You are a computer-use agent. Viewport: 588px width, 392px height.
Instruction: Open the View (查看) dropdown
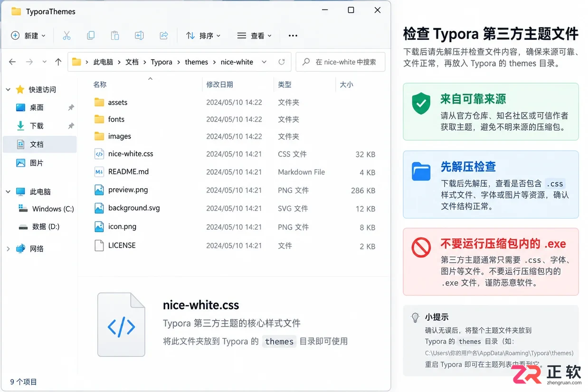pyautogui.click(x=255, y=36)
